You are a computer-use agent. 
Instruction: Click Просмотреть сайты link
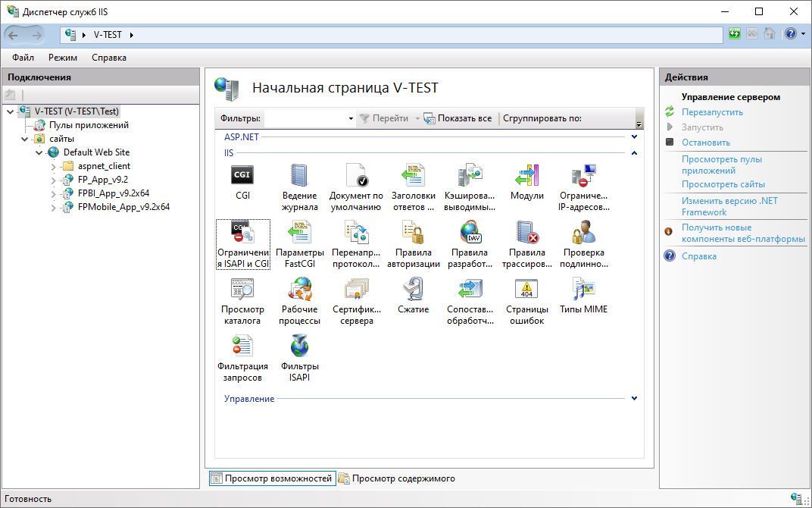723,184
